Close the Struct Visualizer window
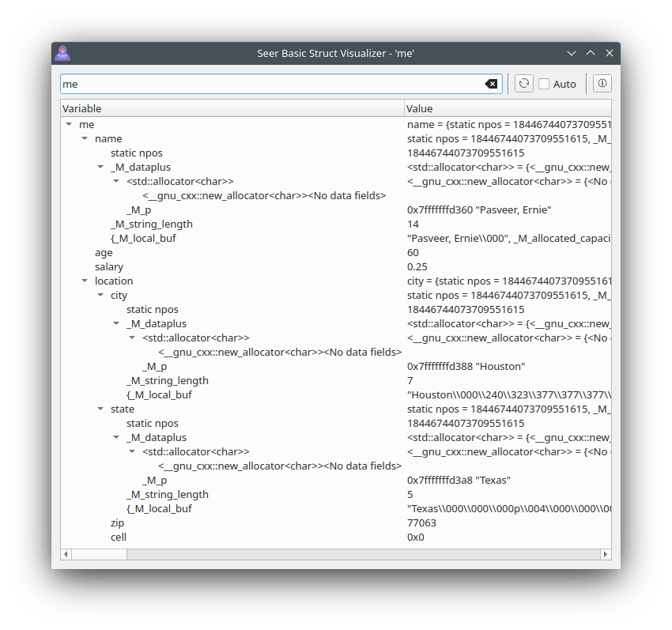This screenshot has height=630, width=672. pyautogui.click(x=610, y=53)
